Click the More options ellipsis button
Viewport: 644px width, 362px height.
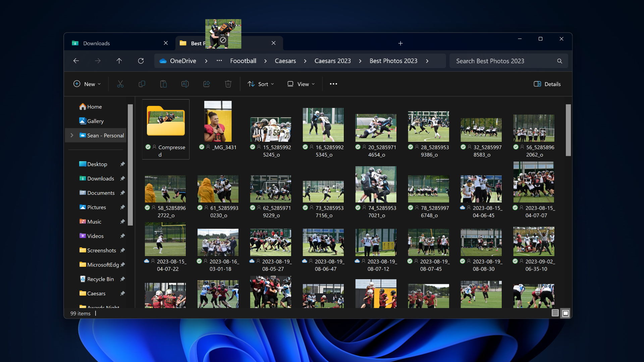pos(333,84)
